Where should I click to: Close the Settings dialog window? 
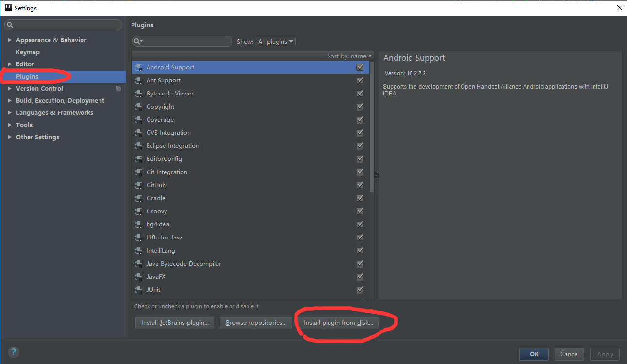tap(620, 8)
